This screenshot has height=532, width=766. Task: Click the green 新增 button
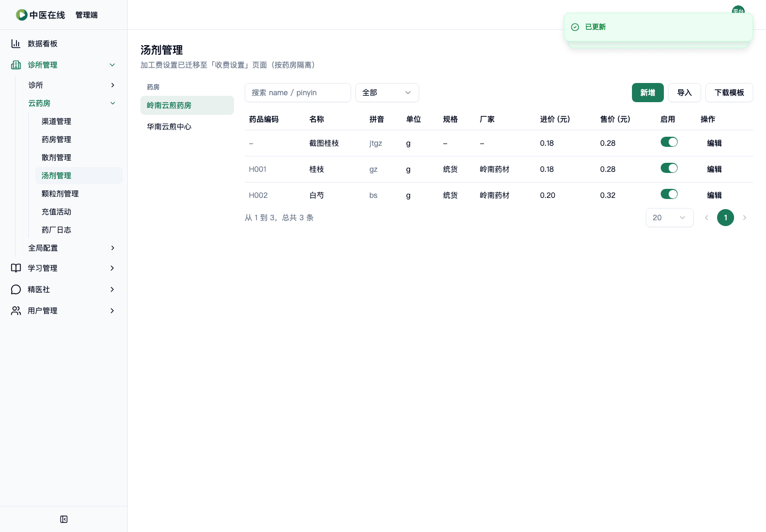click(648, 93)
